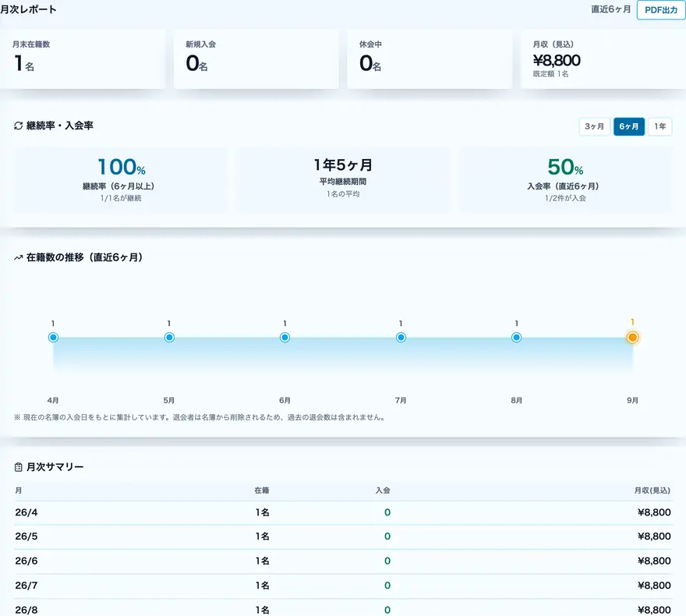
Task: Switch to the 3ヶ月 period tab
Action: [594, 126]
